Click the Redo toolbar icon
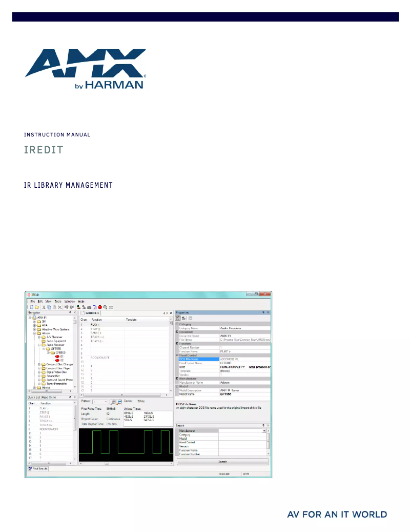This screenshot has width=411, height=532. (x=71, y=306)
